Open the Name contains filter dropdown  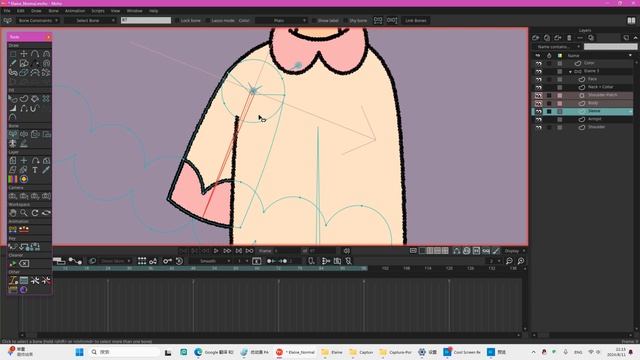tap(557, 47)
